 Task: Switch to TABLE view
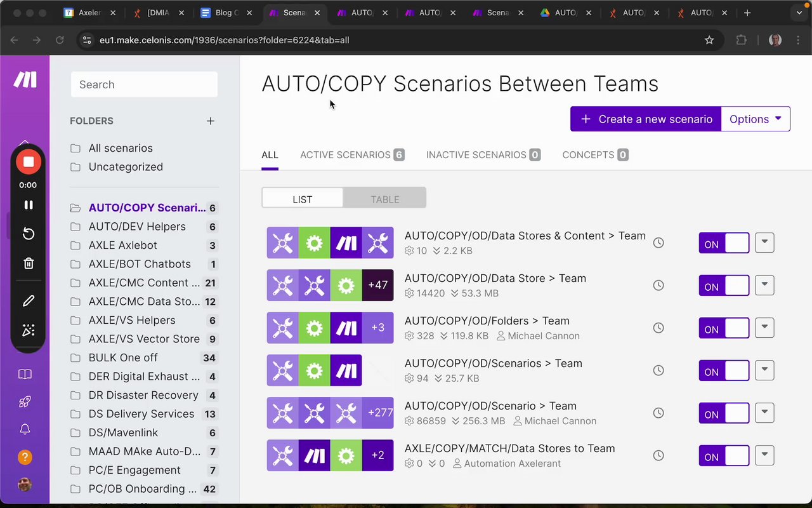[384, 198]
